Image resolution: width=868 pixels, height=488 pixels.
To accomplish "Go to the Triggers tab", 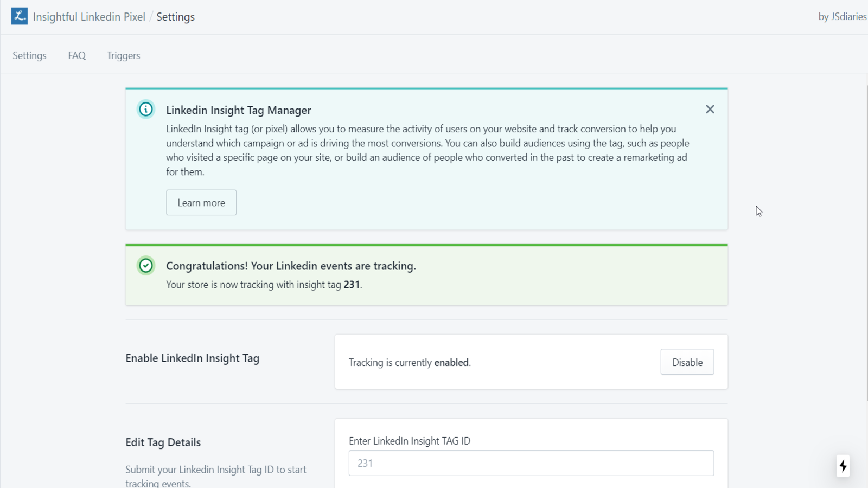I will point(124,55).
